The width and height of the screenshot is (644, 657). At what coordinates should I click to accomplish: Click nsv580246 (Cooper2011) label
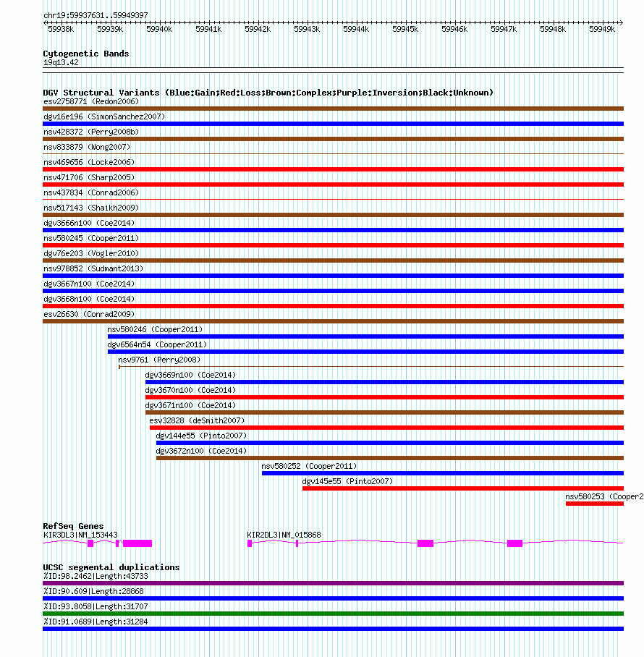click(155, 329)
